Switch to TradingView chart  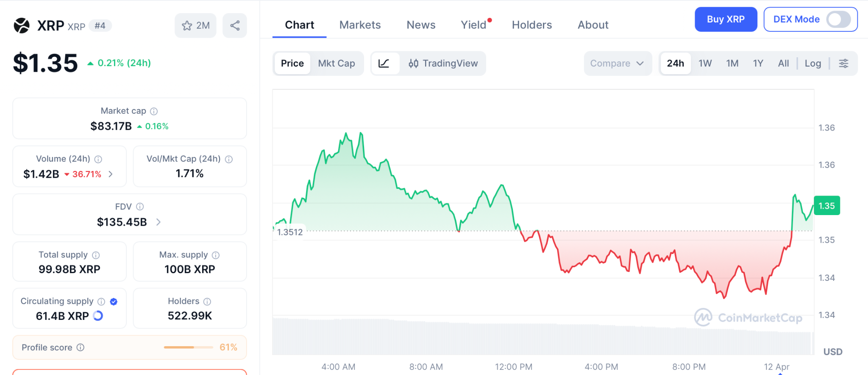tap(443, 64)
